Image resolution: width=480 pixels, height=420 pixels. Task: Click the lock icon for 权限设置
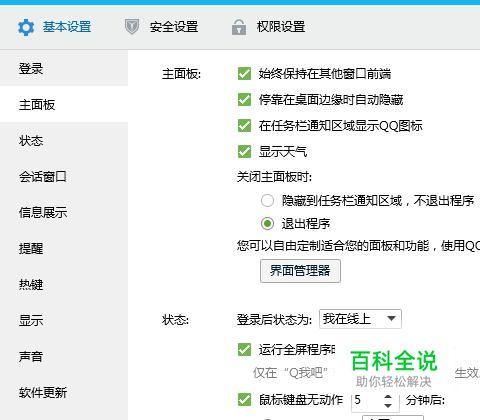pyautogui.click(x=239, y=27)
